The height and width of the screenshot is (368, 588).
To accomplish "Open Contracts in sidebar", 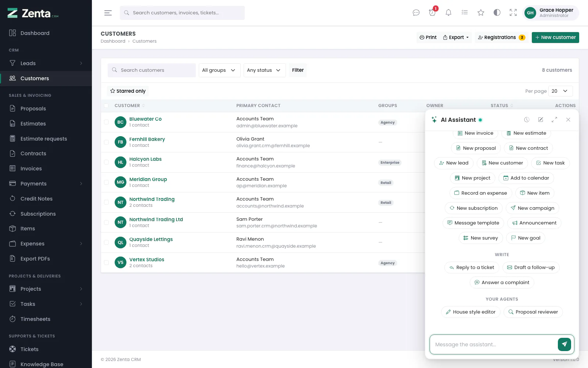I will coord(46,153).
